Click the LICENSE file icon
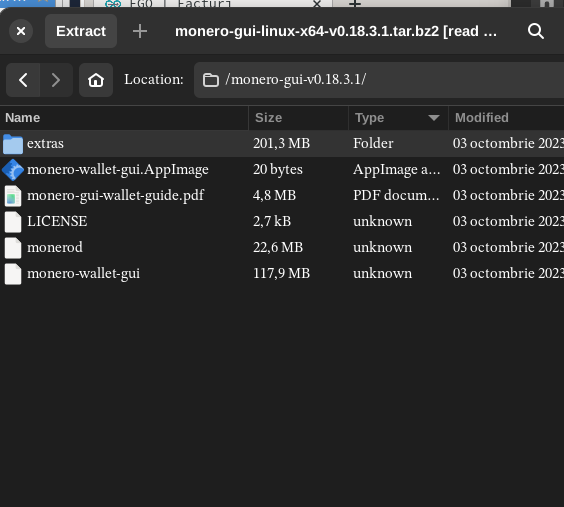Image resolution: width=564 pixels, height=507 pixels. [x=13, y=222]
